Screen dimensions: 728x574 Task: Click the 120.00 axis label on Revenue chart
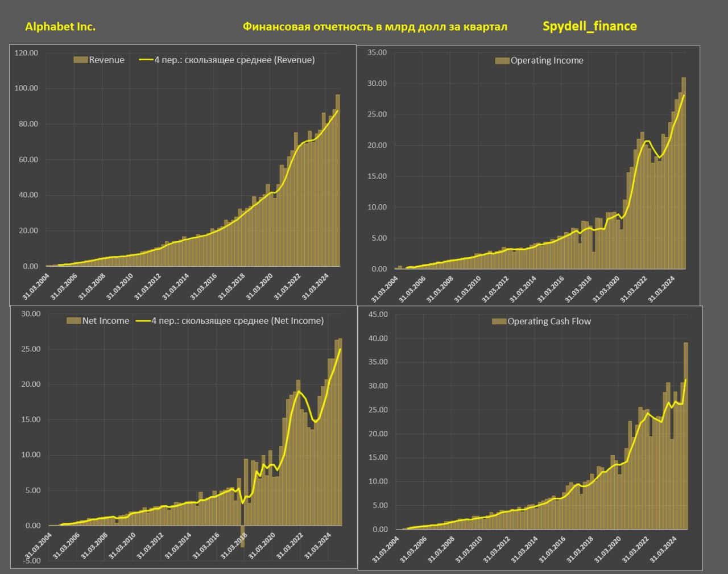26,53
